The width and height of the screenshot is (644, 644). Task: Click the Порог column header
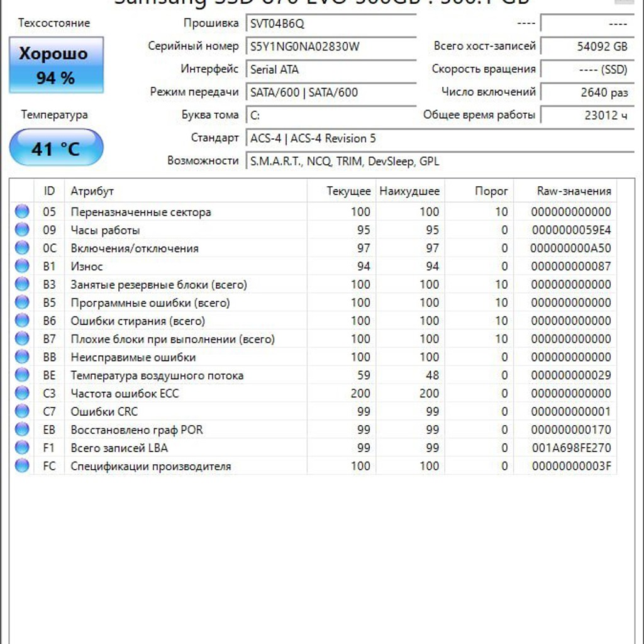(479, 191)
